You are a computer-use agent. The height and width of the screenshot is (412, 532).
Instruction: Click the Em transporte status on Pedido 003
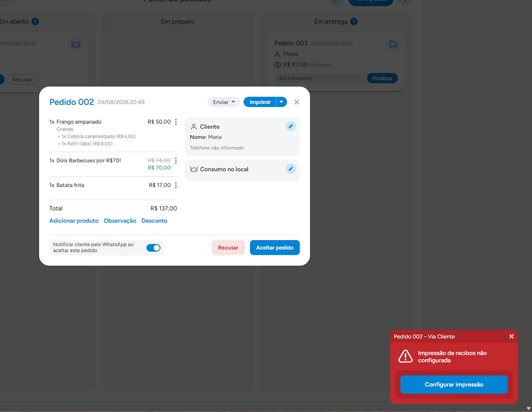point(295,78)
